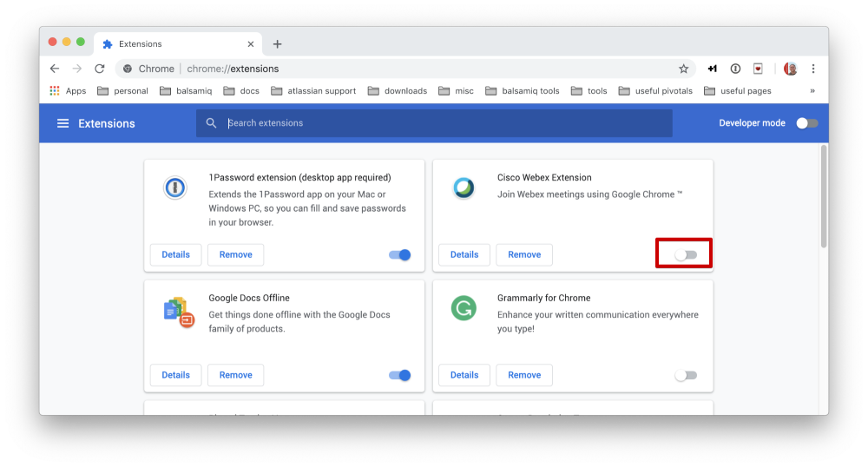Open Details for 1Password extension
868x467 pixels.
point(175,254)
